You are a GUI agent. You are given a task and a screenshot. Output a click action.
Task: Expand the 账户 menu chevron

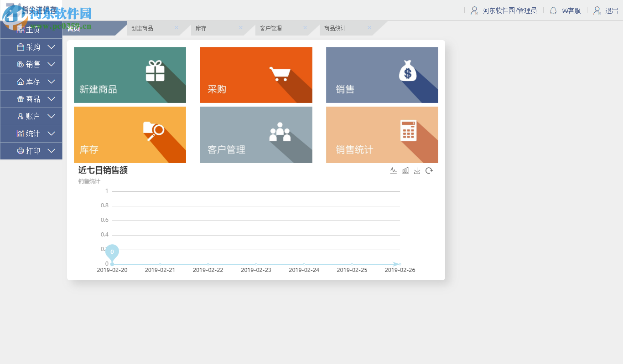click(52, 116)
